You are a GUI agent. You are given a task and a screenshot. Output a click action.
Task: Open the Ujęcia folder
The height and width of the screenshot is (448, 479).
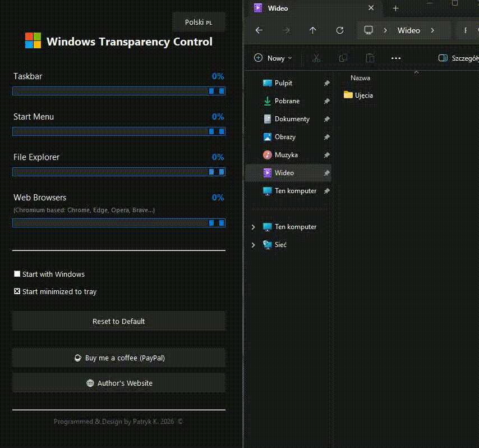362,95
